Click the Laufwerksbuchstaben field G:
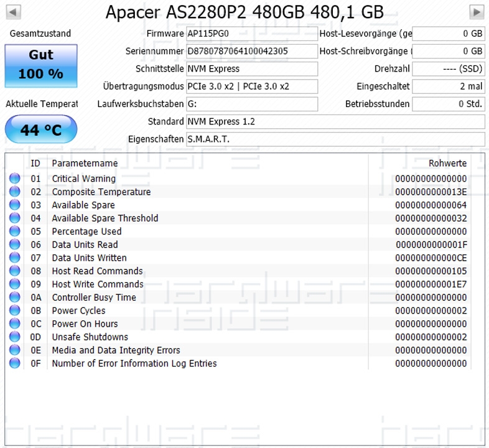 [x=252, y=104]
